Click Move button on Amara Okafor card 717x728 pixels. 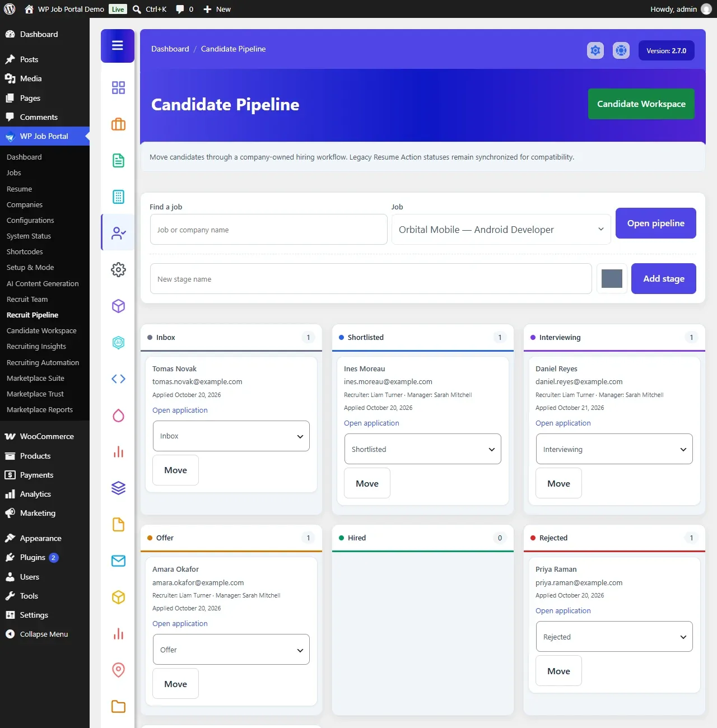tap(176, 683)
